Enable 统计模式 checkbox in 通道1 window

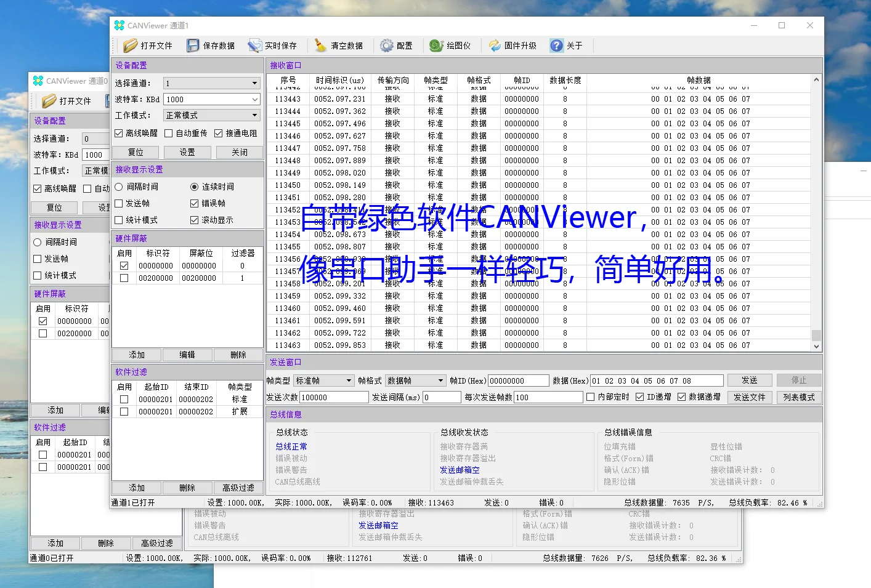(x=119, y=220)
